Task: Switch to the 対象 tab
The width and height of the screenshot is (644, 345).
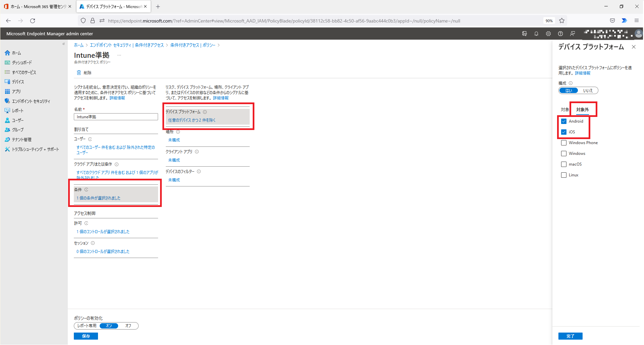Action: (x=565, y=110)
